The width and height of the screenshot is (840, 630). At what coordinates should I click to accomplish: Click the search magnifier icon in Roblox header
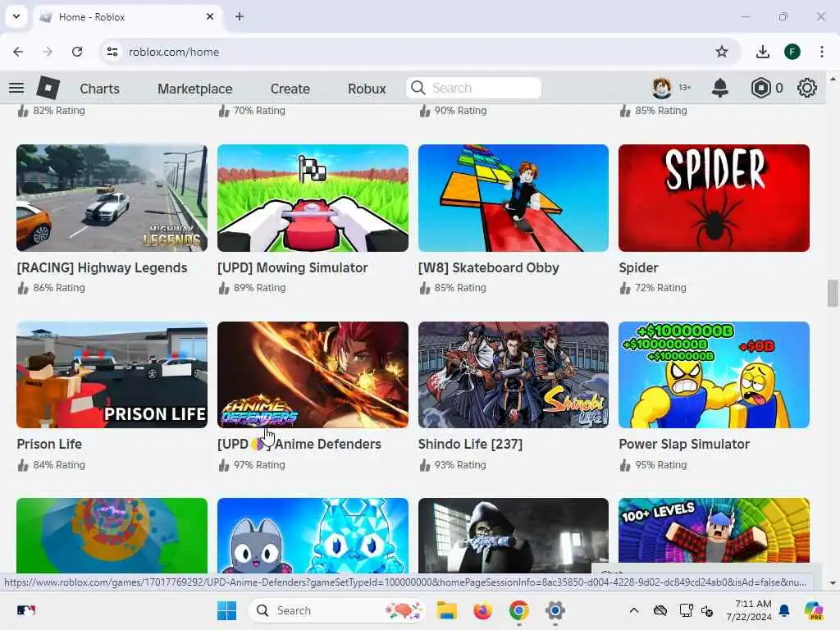click(x=418, y=88)
